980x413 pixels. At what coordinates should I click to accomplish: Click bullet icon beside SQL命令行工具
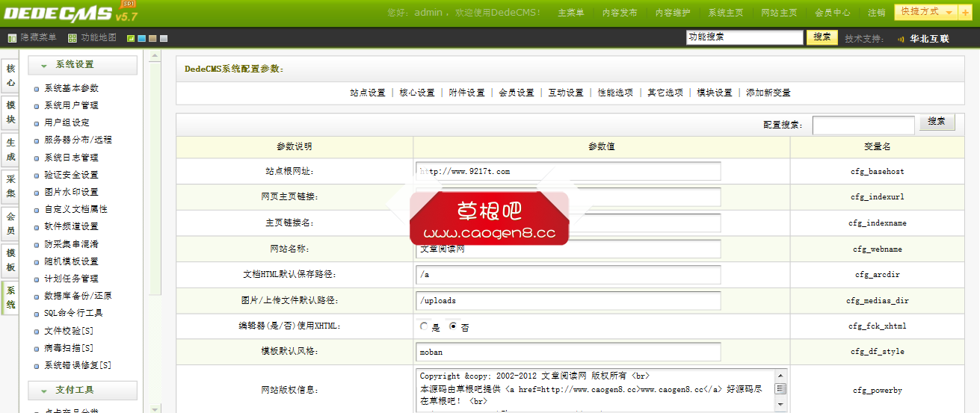pos(37,314)
